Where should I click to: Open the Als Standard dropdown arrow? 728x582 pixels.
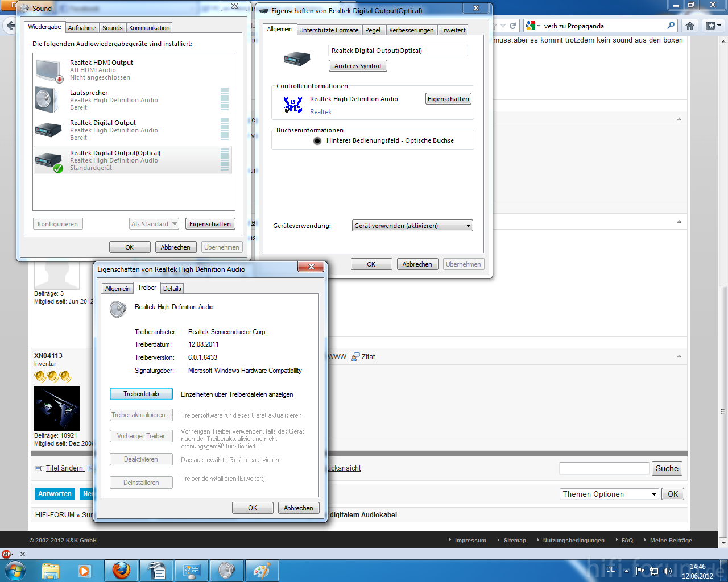pos(175,224)
